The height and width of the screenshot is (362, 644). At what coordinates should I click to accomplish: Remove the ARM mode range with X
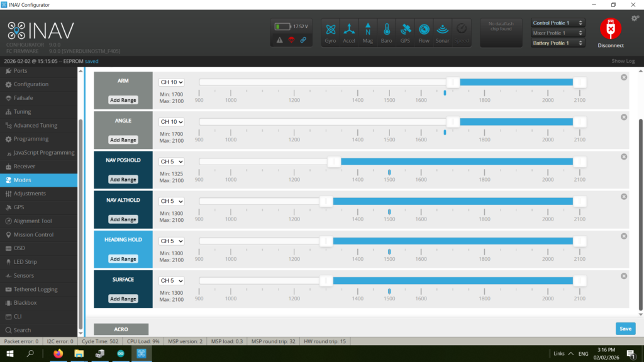pyautogui.click(x=624, y=77)
